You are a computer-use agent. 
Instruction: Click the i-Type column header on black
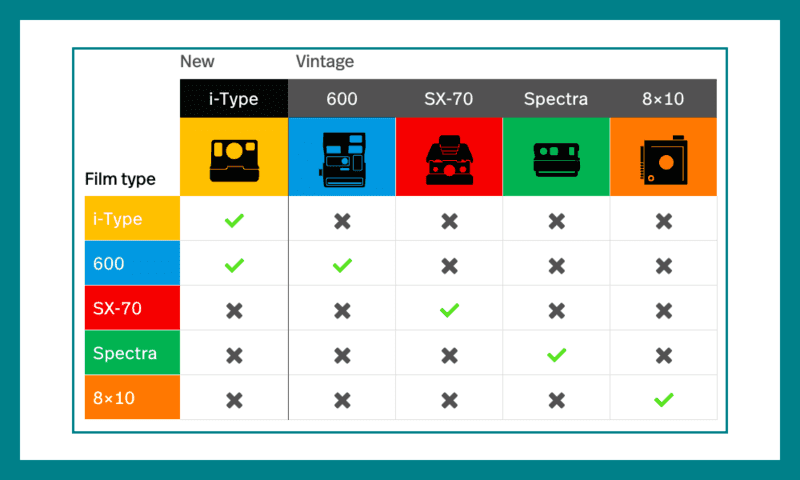234,98
